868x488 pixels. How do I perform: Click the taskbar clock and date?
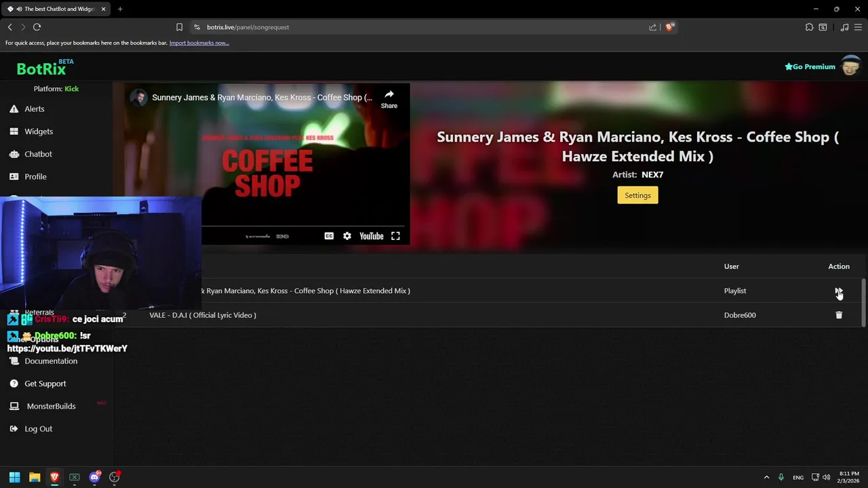coord(849,477)
